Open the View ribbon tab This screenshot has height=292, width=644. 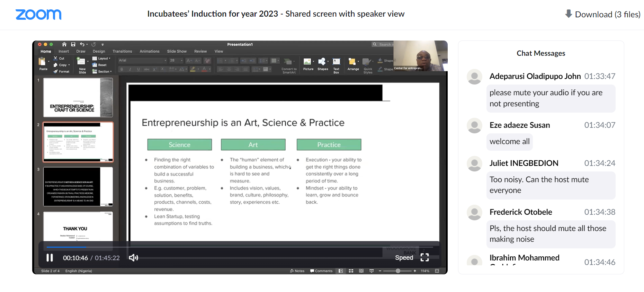click(219, 51)
